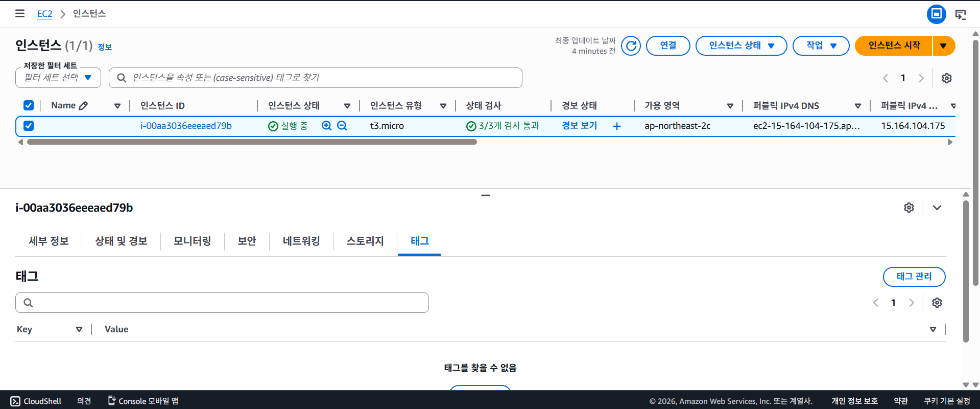Viewport: 980px width, 409px height.
Task: Open the help/tutorial panel icon
Action: 961,14
